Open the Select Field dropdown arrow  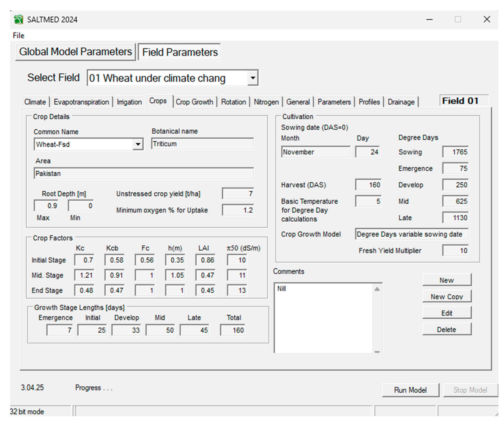click(253, 78)
